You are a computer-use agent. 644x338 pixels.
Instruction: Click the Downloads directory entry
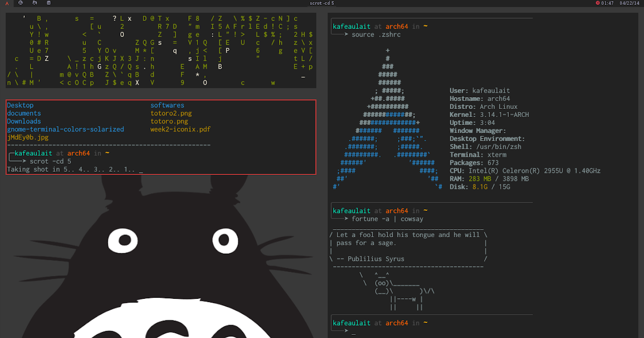pyautogui.click(x=24, y=121)
